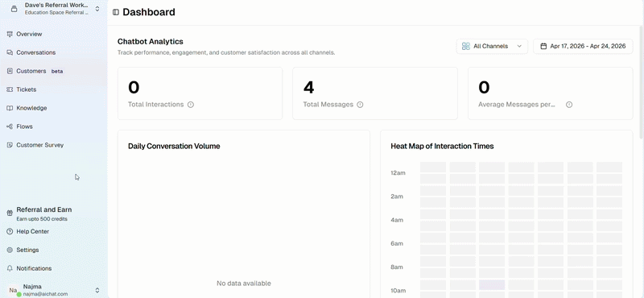The width and height of the screenshot is (644, 298).
Task: Click the Tickets icon in sidebar
Action: click(x=10, y=89)
